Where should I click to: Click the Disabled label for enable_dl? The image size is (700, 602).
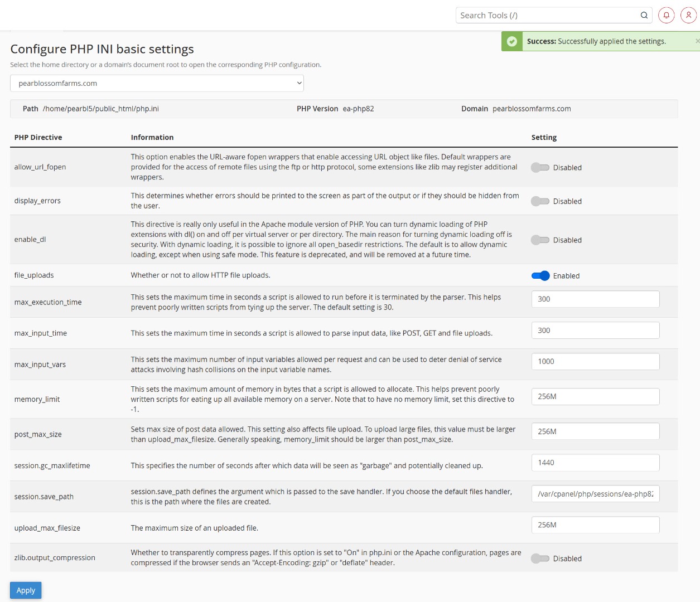click(x=567, y=240)
